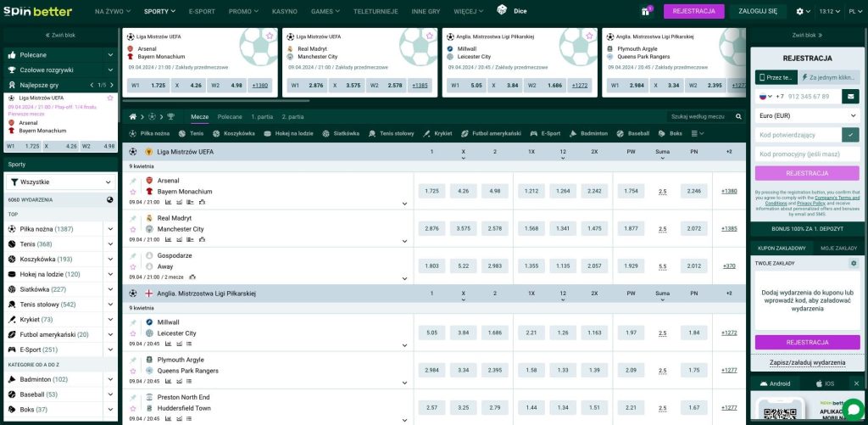
Task: Click horizontal scrollbar under match cards
Action: [216, 102]
